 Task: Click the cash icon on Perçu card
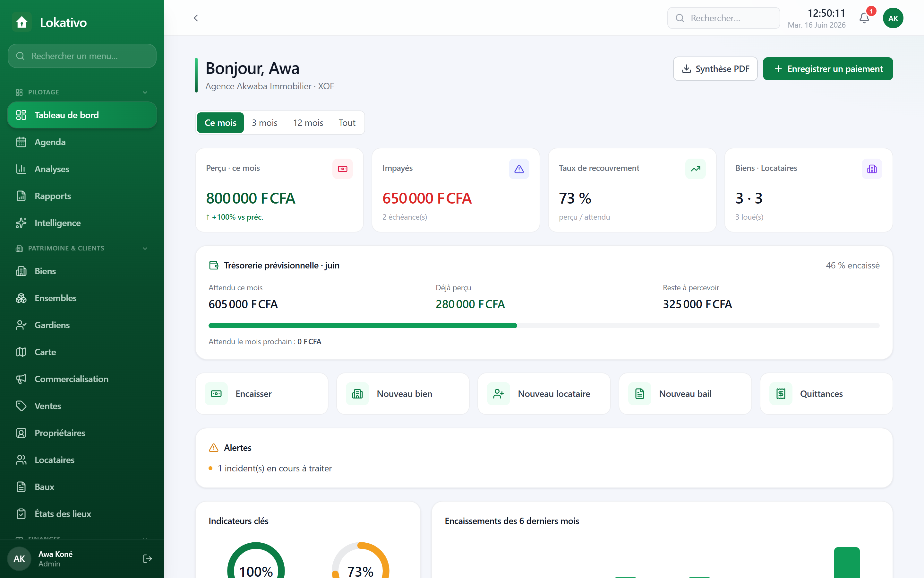click(x=343, y=169)
